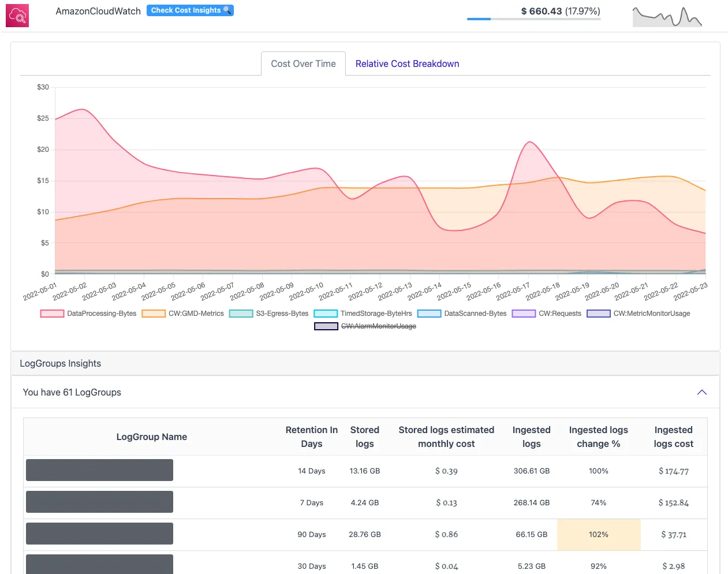Click the 2022-05-02 date axis label
This screenshot has height=574, width=728.
[70, 291]
